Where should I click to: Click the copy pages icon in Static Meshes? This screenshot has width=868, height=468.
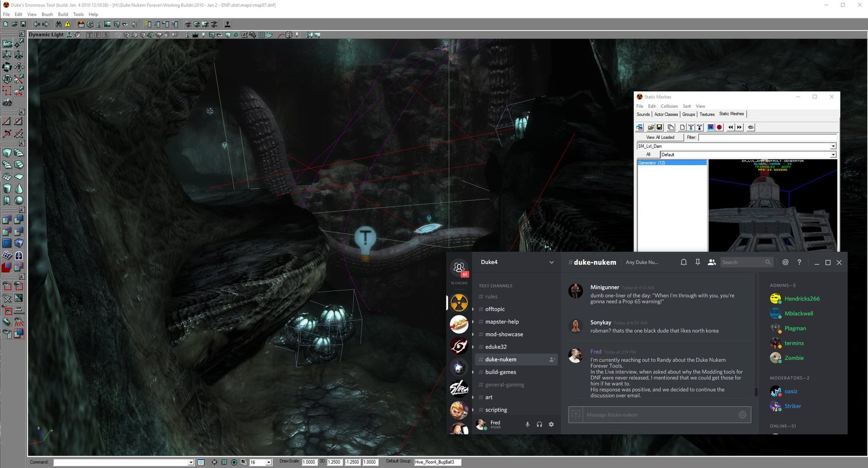[671, 127]
